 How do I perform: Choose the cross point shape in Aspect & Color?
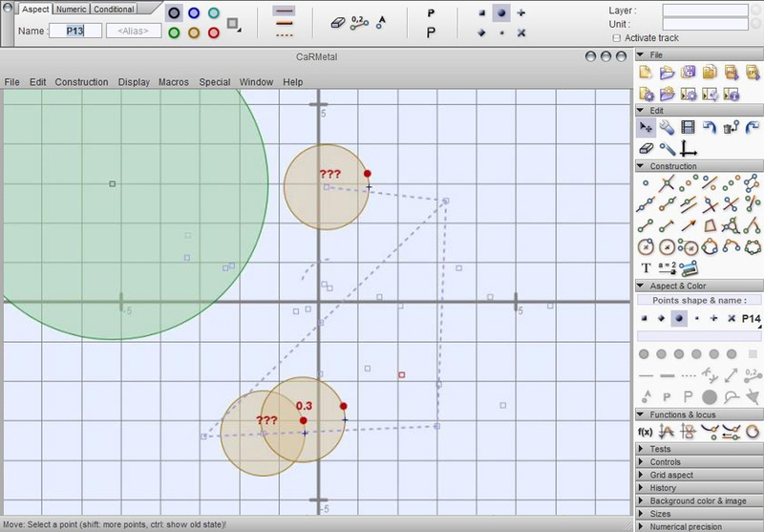(732, 318)
